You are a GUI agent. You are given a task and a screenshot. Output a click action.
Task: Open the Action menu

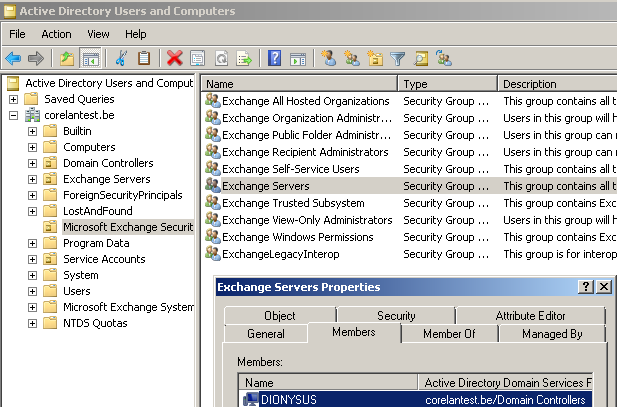56,34
